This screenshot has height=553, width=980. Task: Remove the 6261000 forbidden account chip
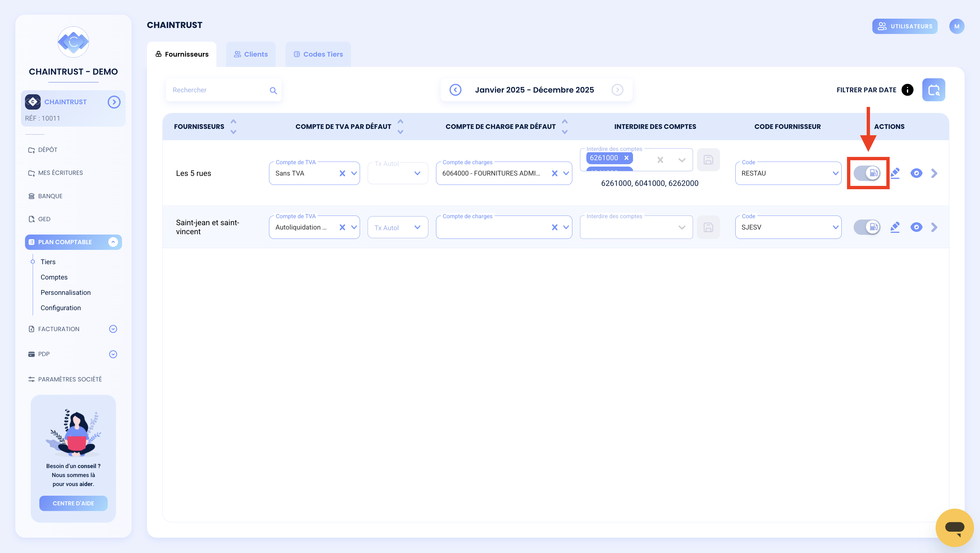pos(626,158)
